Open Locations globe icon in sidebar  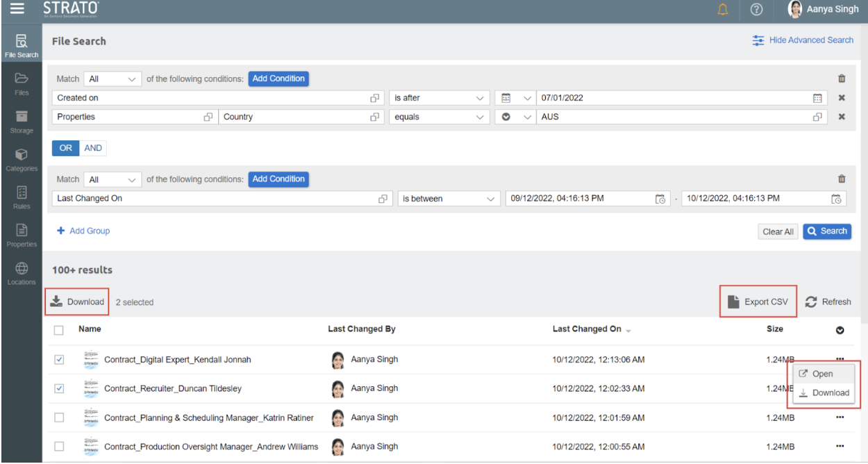pos(21,272)
